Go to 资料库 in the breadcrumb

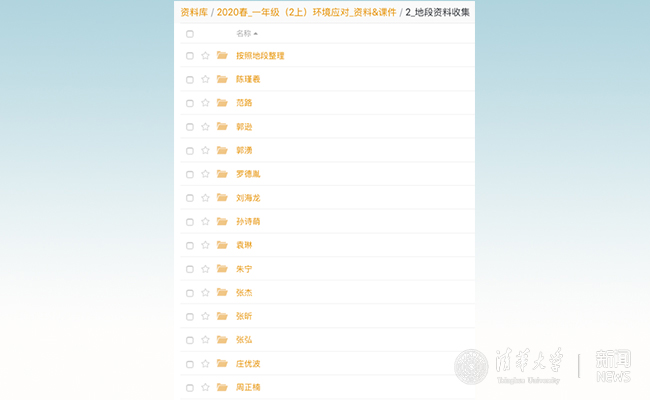coord(194,13)
